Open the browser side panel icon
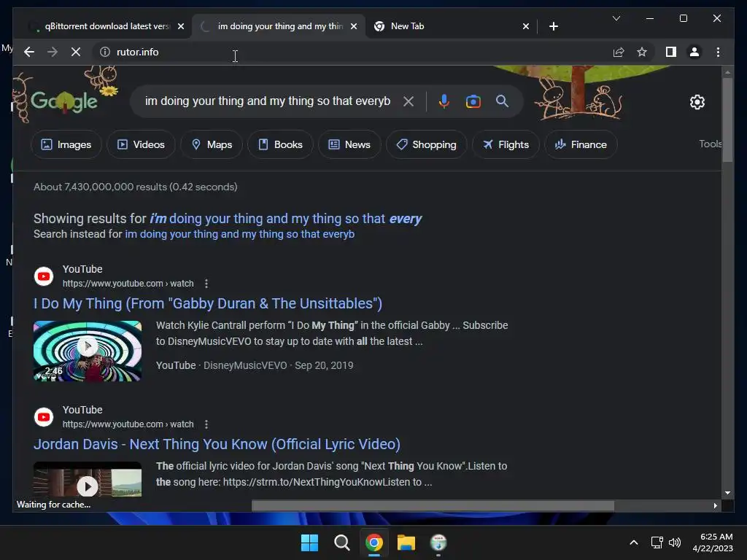Image resolution: width=747 pixels, height=560 pixels. [x=671, y=52]
